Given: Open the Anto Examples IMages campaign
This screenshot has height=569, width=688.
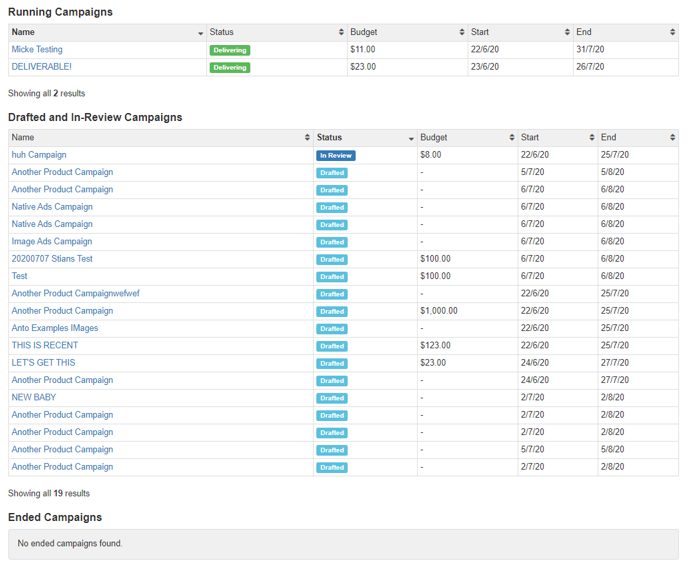Looking at the screenshot, I should click(55, 328).
